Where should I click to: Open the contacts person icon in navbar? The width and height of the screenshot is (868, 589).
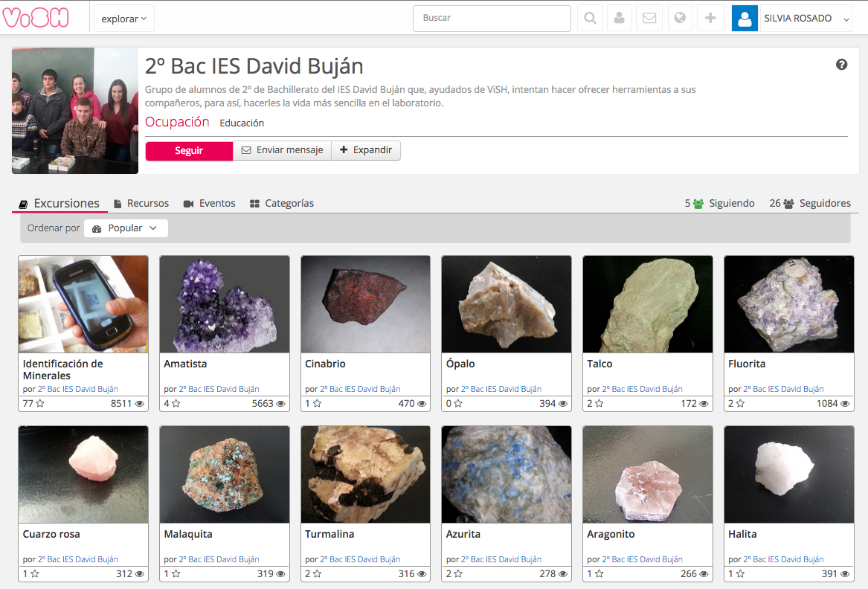[620, 19]
